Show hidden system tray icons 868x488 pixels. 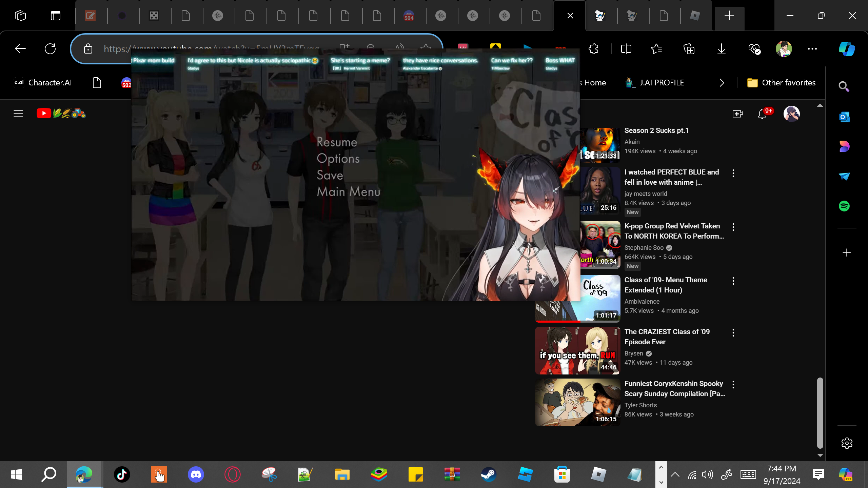(675, 475)
